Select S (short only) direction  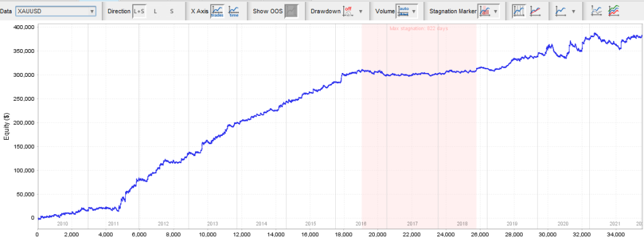pos(172,11)
